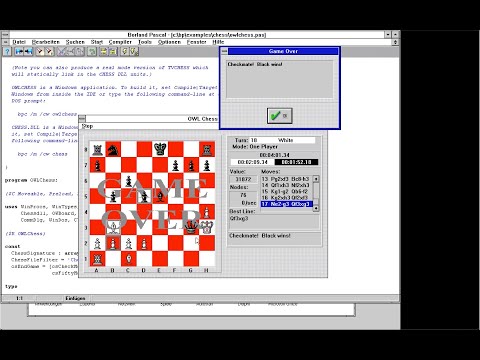Image resolution: width=480 pixels, height=360 pixels.
Task: Open the Hilfe menu
Action: coord(218,42)
